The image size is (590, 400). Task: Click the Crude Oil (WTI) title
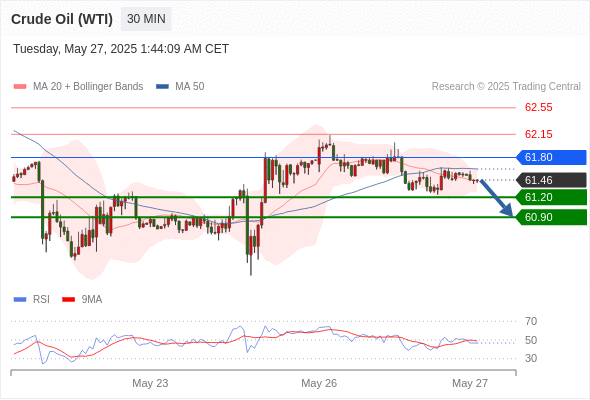point(62,19)
